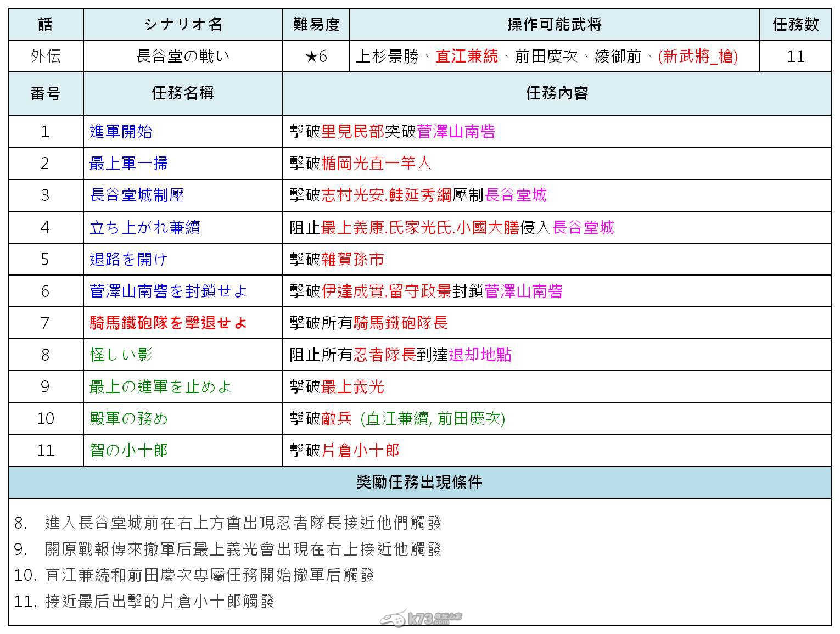Image resolution: width=840 pixels, height=634 pixels.
Task: Click the magenta location 退却地點 in row 8
Action: point(480,355)
